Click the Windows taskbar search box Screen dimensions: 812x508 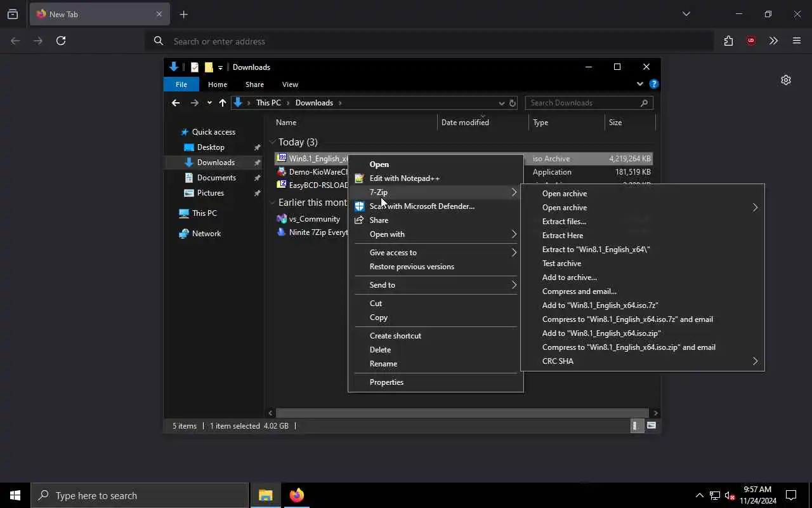(x=140, y=495)
